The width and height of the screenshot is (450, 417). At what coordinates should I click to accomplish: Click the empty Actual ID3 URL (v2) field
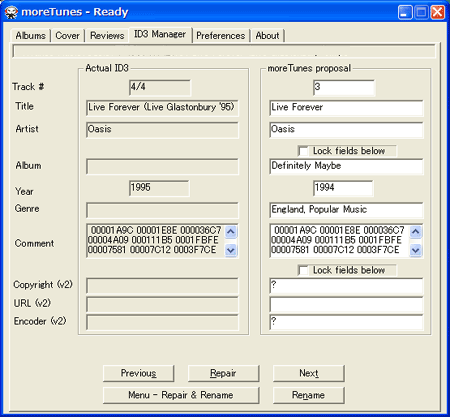[162, 305]
